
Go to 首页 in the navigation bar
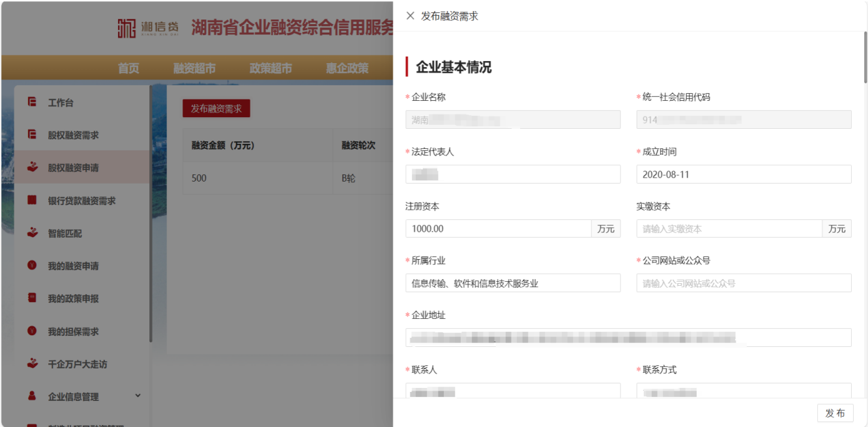pos(128,68)
